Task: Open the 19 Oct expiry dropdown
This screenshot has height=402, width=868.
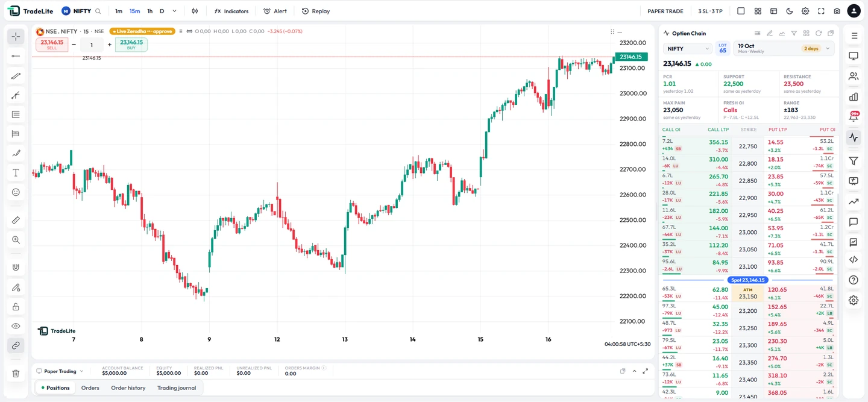Action: [784, 49]
